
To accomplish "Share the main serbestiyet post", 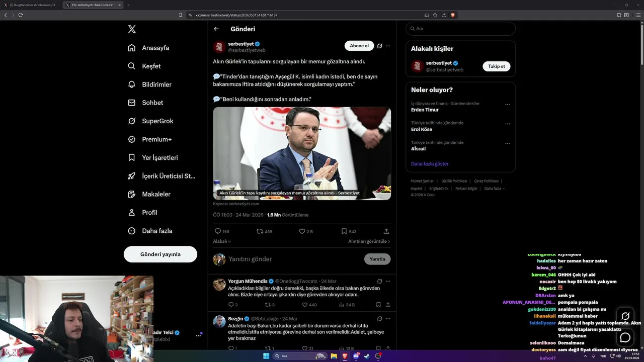I will click(x=386, y=231).
